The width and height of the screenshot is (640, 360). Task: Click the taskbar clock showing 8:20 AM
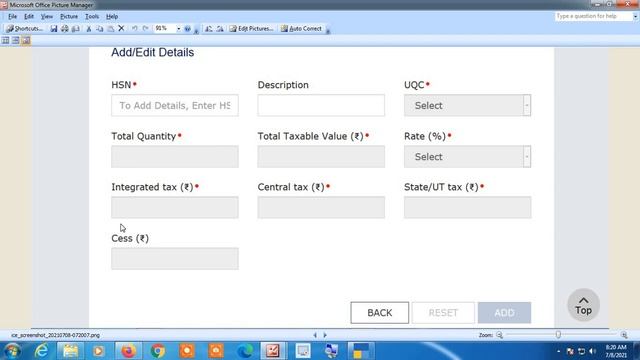coord(616,351)
